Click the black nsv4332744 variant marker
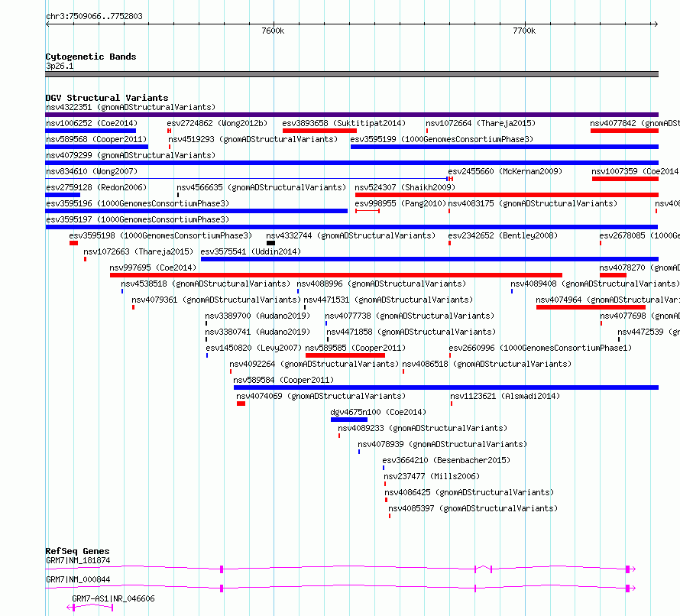 [270, 243]
